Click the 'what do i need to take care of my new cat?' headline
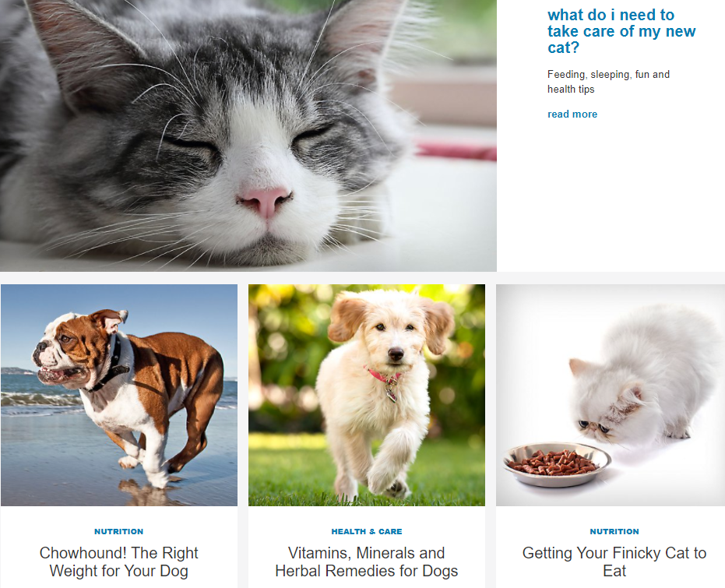Image resolution: width=725 pixels, height=588 pixels. point(621,31)
